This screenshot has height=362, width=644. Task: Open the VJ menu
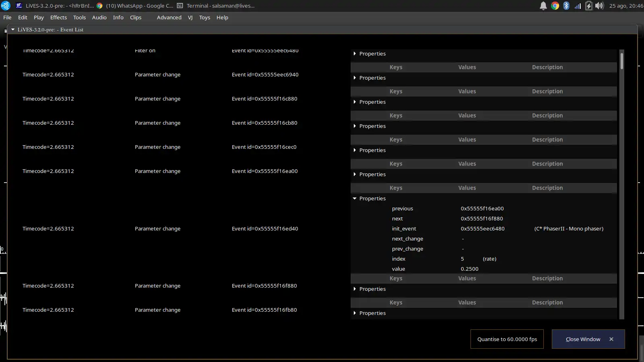tap(190, 17)
